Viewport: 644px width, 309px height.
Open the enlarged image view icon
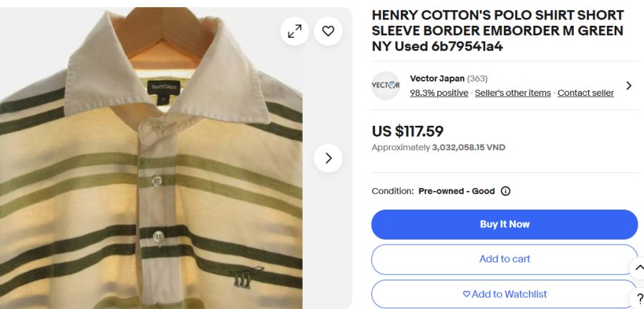pyautogui.click(x=294, y=31)
